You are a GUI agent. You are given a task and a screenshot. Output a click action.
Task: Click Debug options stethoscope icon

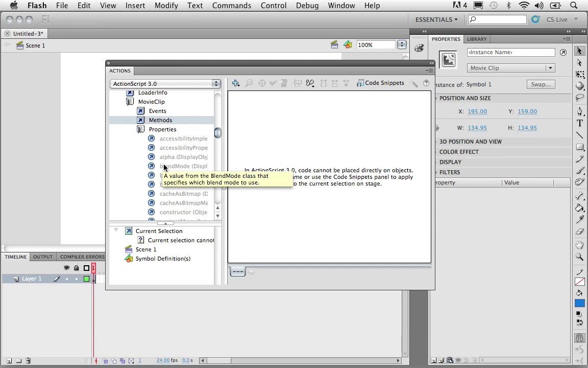coord(310,83)
